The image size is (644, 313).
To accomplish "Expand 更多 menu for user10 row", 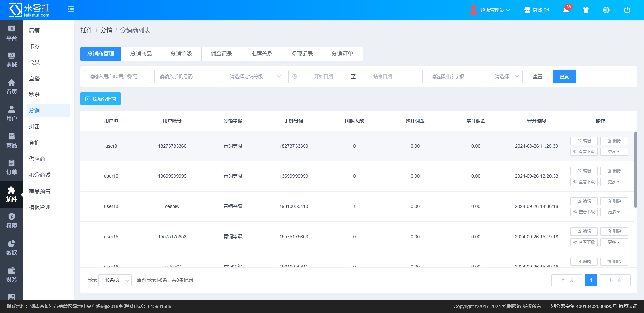I will [614, 182].
